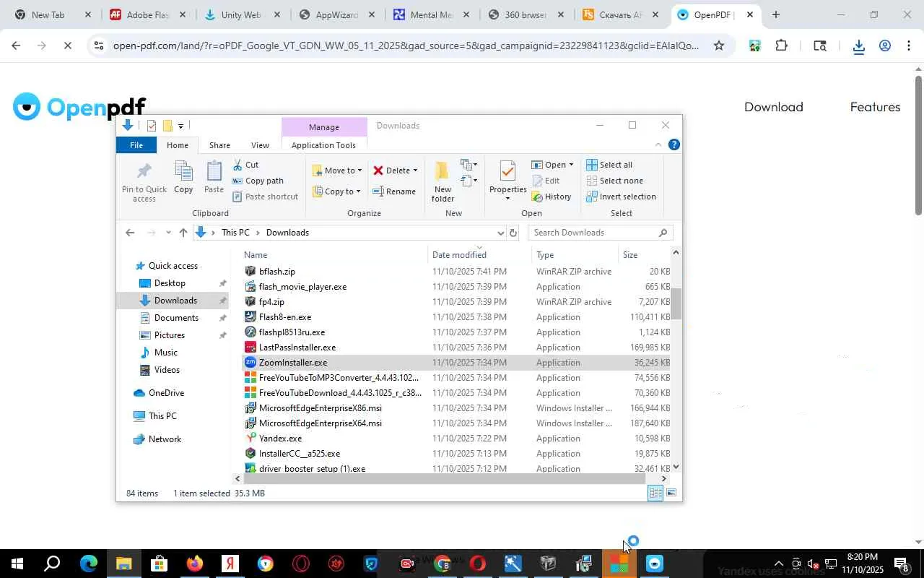Refresh the Downloads folder address bar
The width and height of the screenshot is (924, 578).
coord(513,233)
